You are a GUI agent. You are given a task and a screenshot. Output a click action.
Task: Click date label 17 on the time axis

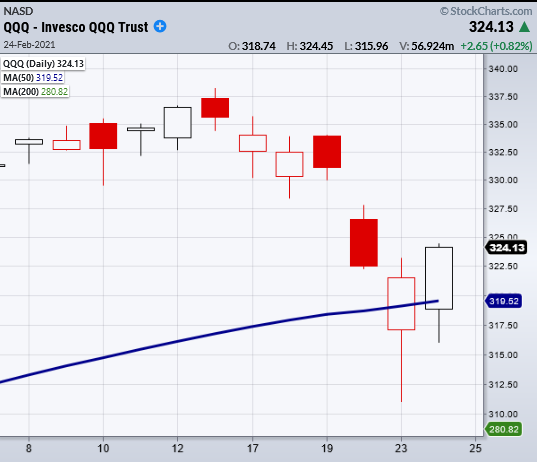[252, 448]
